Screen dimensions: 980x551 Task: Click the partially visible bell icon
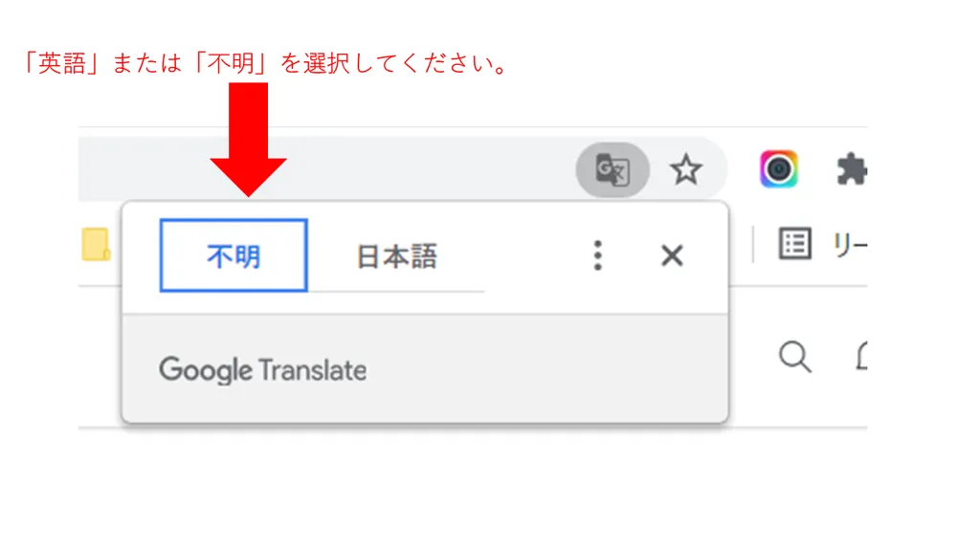point(862,356)
